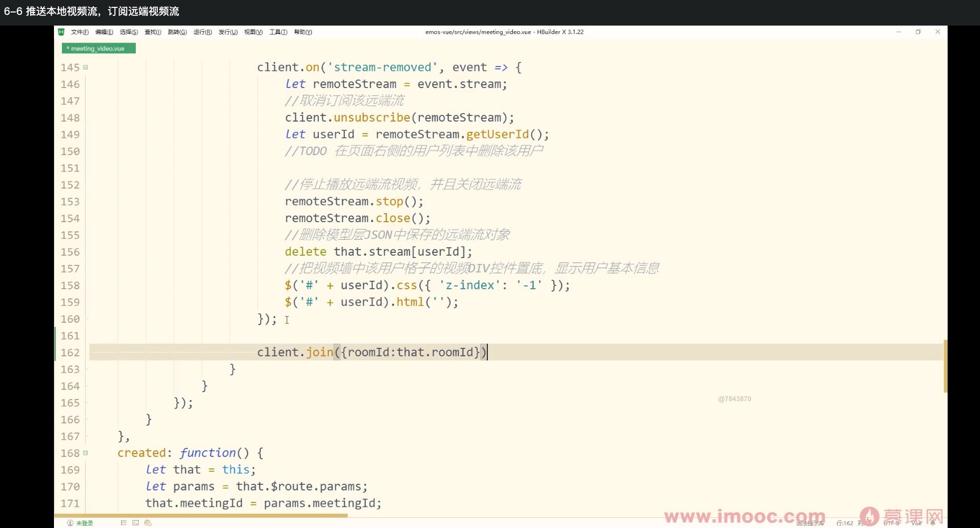Click the 'z-index' string on line 158
The image size is (980, 528).
pos(470,285)
